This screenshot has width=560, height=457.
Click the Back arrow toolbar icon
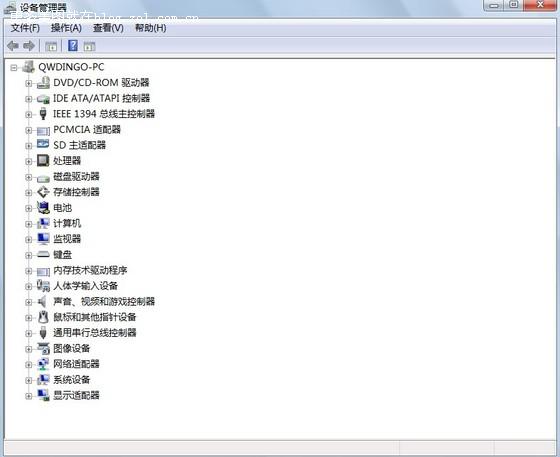coord(13,46)
